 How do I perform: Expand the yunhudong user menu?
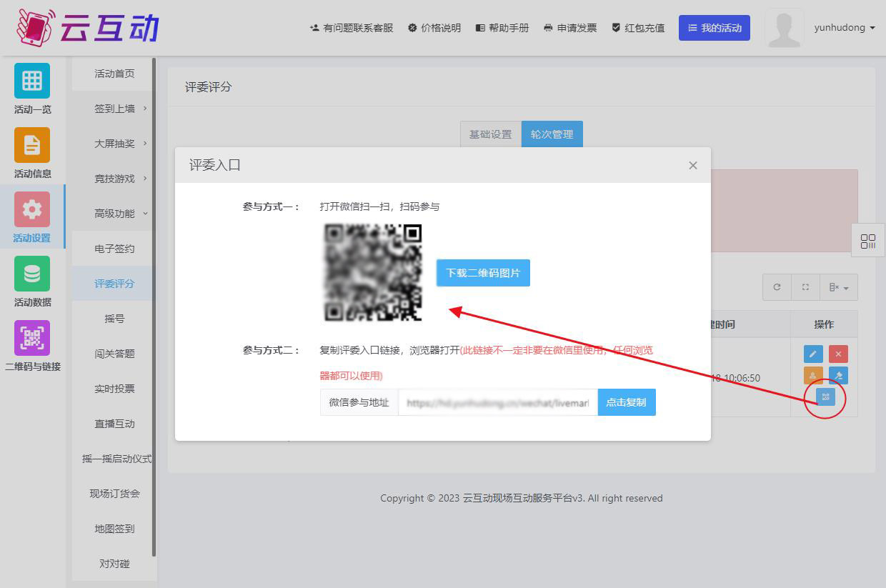point(844,28)
